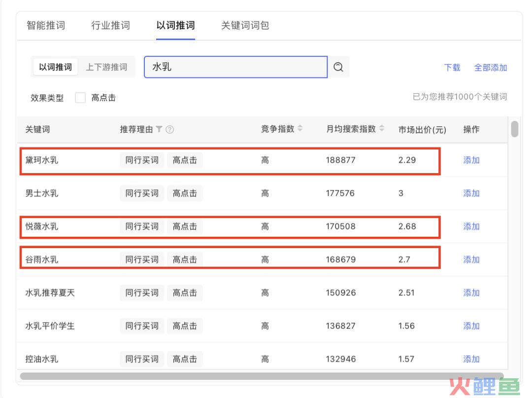This screenshot has width=532, height=398.
Task: Click the 悦薇水乳 keyword cell
Action: [x=42, y=226]
